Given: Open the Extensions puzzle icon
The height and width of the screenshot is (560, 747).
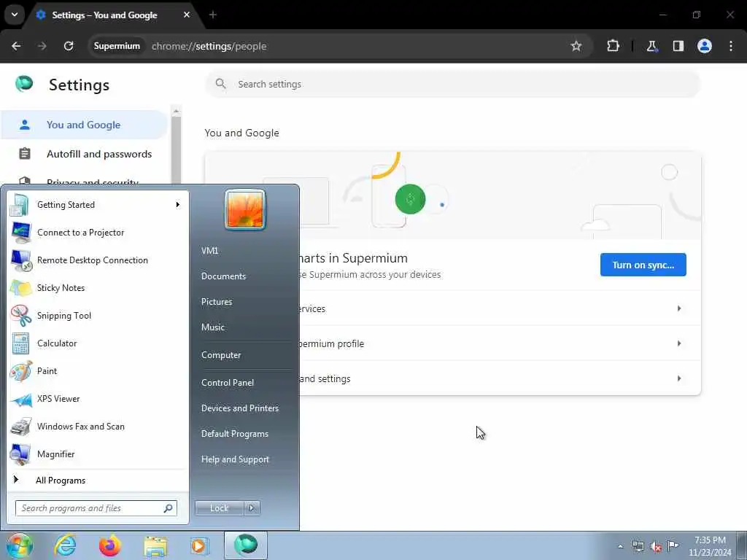Looking at the screenshot, I should [x=613, y=46].
